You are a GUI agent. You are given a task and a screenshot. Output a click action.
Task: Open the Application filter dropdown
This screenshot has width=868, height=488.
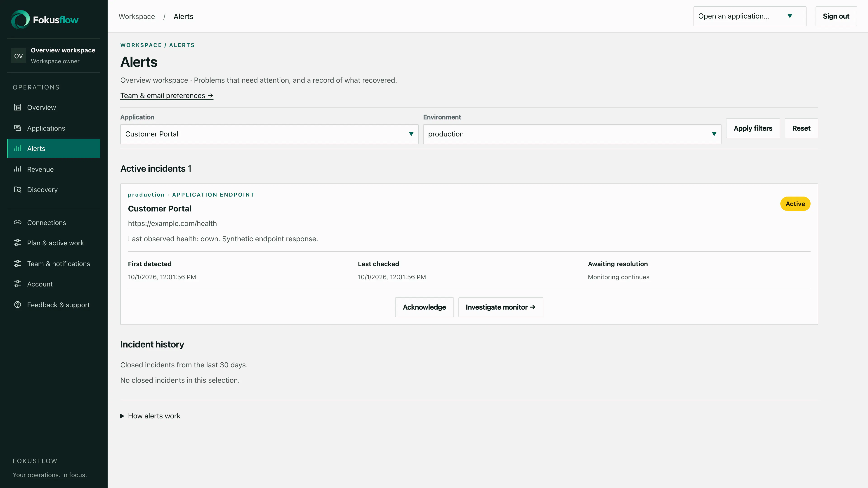point(269,134)
